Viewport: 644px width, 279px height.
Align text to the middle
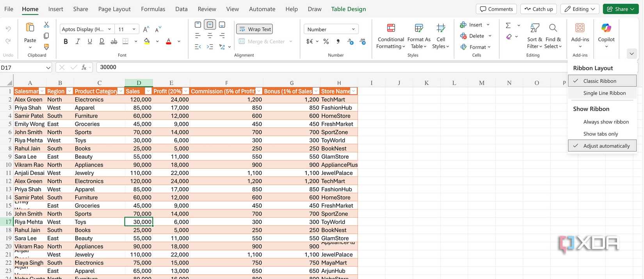pyautogui.click(x=210, y=25)
